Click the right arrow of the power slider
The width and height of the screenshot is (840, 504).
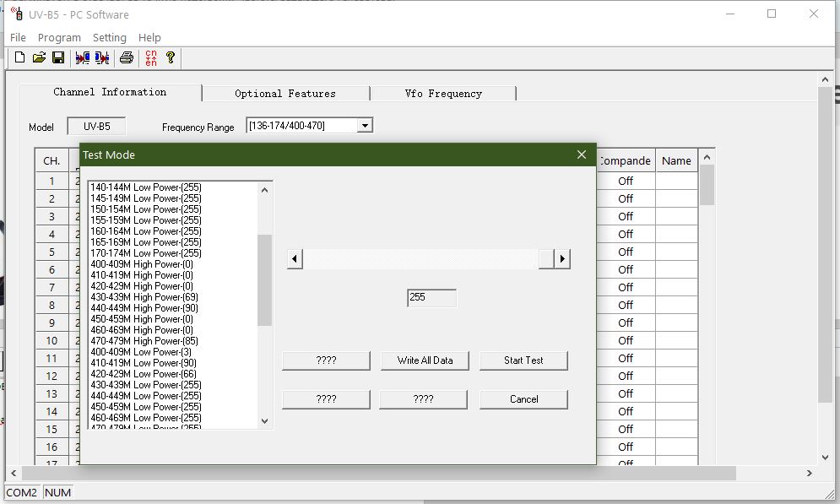(562, 259)
